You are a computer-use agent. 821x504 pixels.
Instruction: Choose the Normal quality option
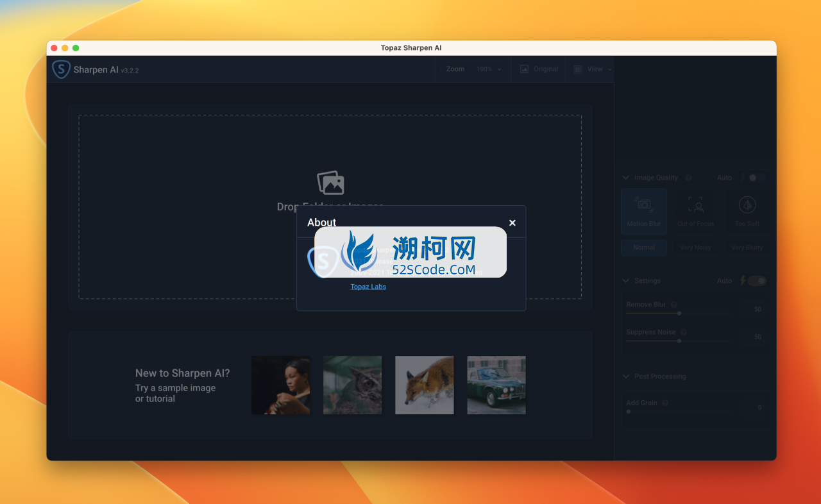click(644, 248)
